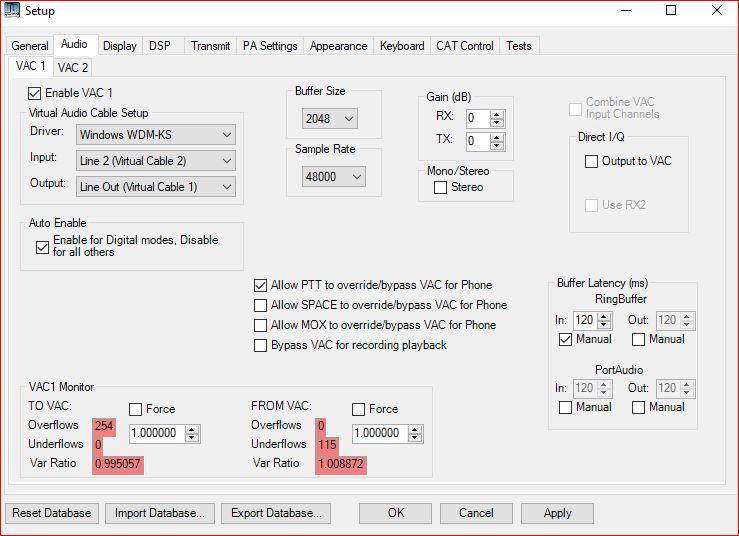The image size is (739, 536).
Task: Click the Apply button
Action: pos(557,513)
